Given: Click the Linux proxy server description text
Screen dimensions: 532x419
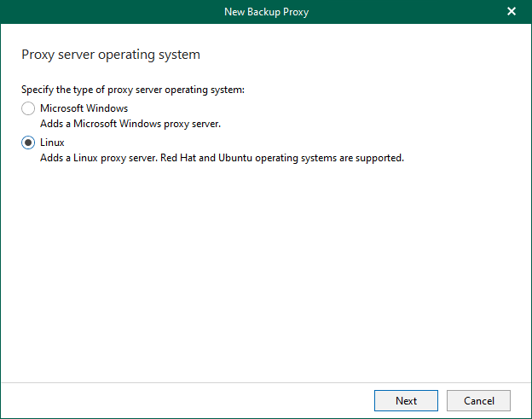Looking at the screenshot, I should point(128,158).
